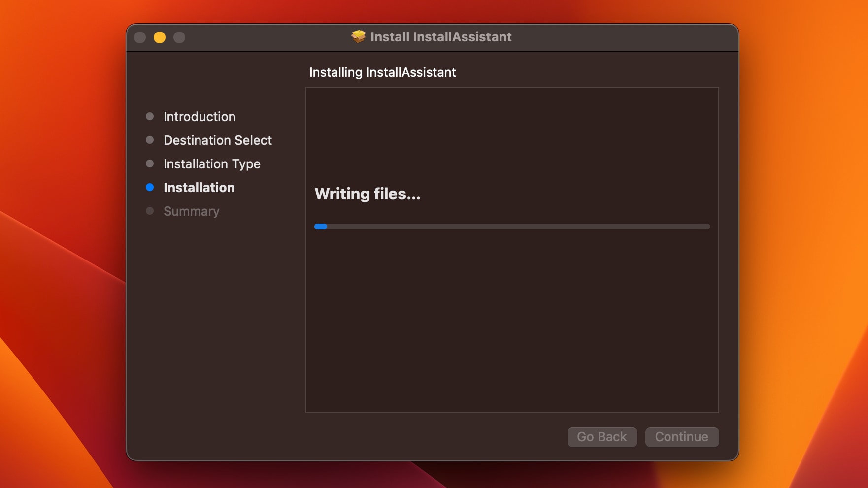Select the Introduction sidebar item
The width and height of the screenshot is (868, 488).
click(199, 116)
